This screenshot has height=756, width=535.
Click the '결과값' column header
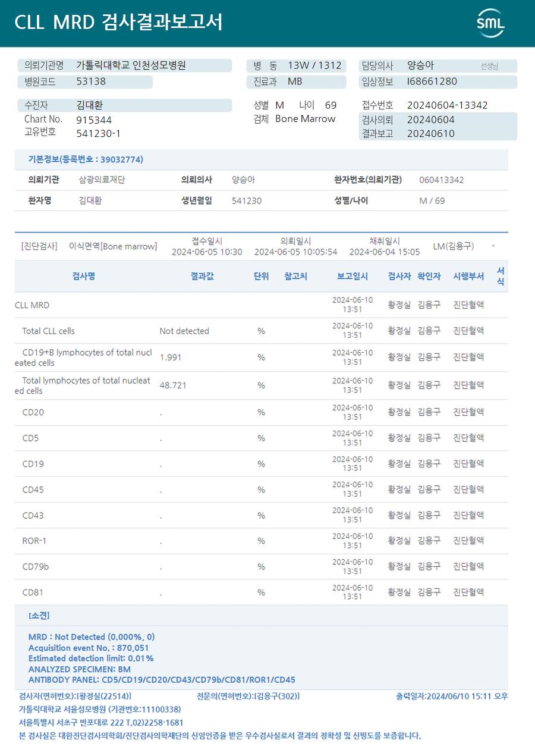click(x=202, y=276)
